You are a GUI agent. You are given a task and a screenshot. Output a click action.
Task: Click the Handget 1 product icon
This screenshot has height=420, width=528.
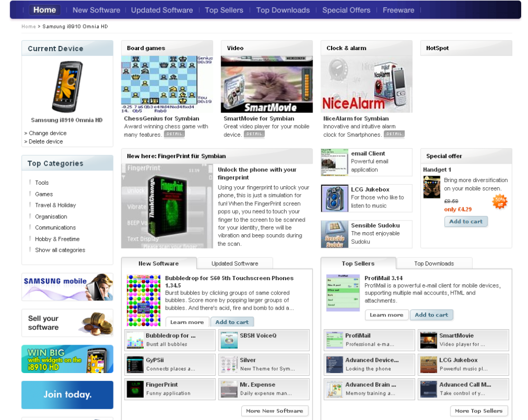click(x=432, y=187)
